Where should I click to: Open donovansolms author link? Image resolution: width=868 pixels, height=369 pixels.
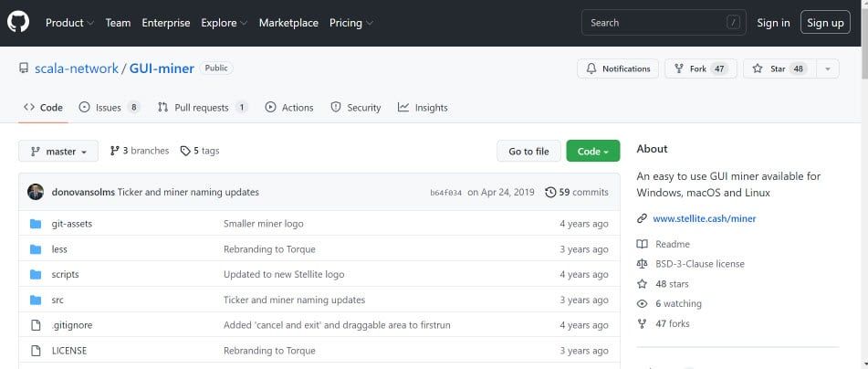[x=83, y=192]
